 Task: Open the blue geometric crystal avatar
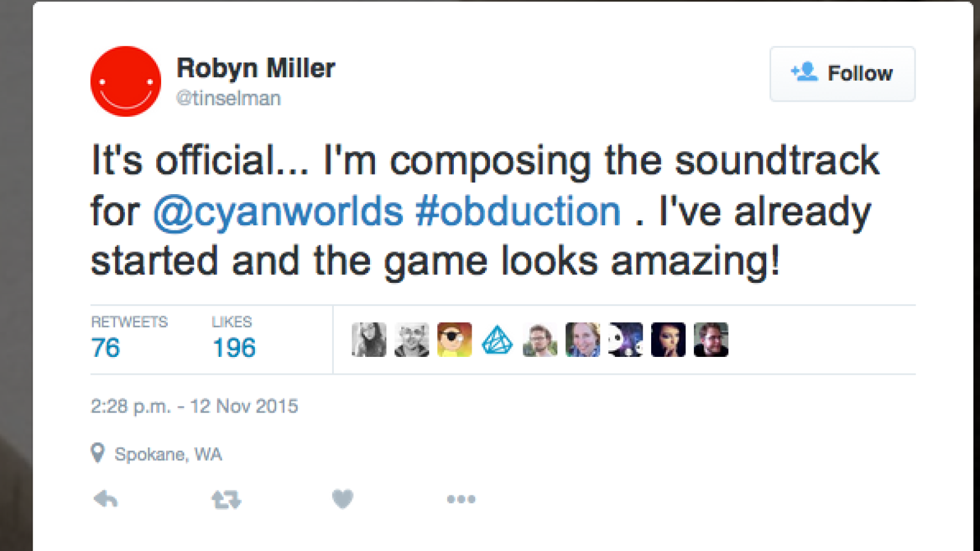[x=497, y=340]
